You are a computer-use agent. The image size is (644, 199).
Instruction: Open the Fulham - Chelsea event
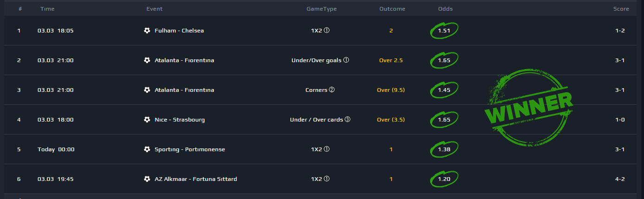179,31
